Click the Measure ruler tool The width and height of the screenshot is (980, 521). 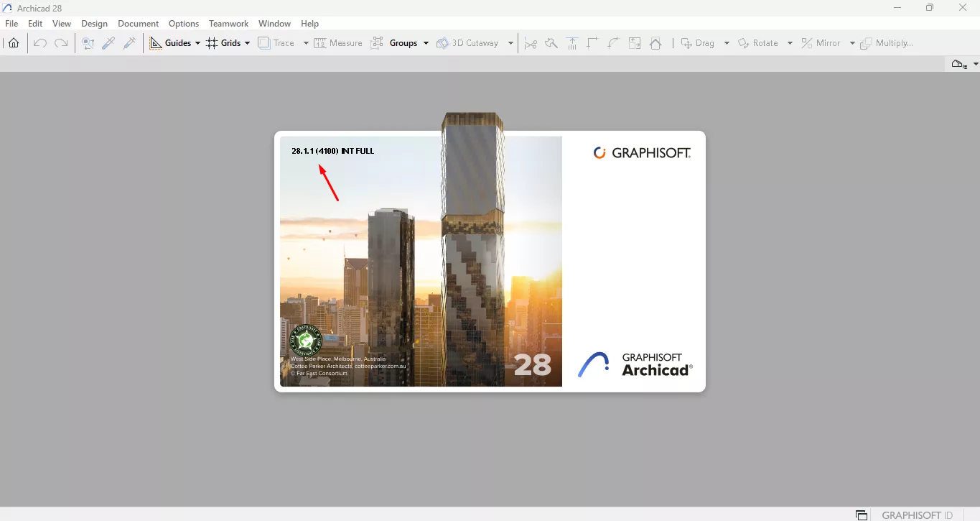[338, 43]
